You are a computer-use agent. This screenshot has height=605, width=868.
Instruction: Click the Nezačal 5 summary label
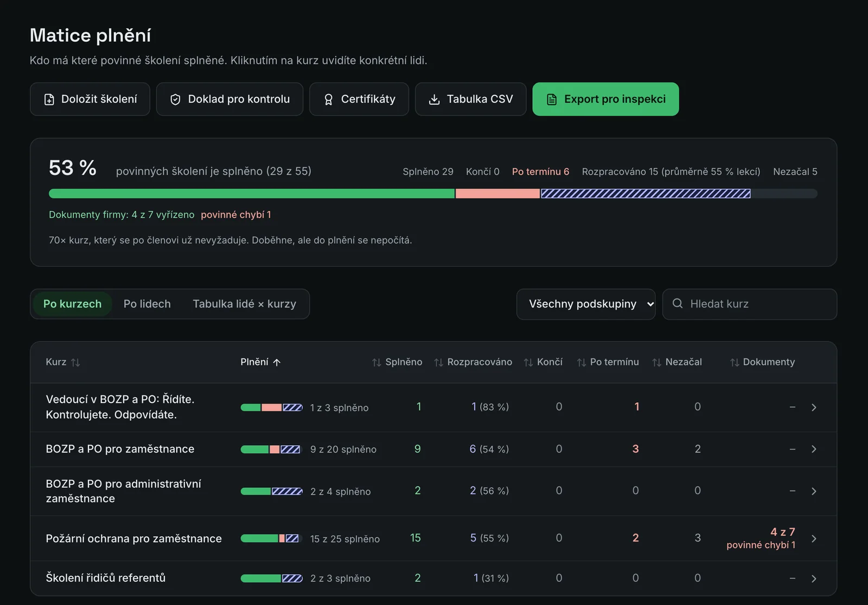pos(795,172)
